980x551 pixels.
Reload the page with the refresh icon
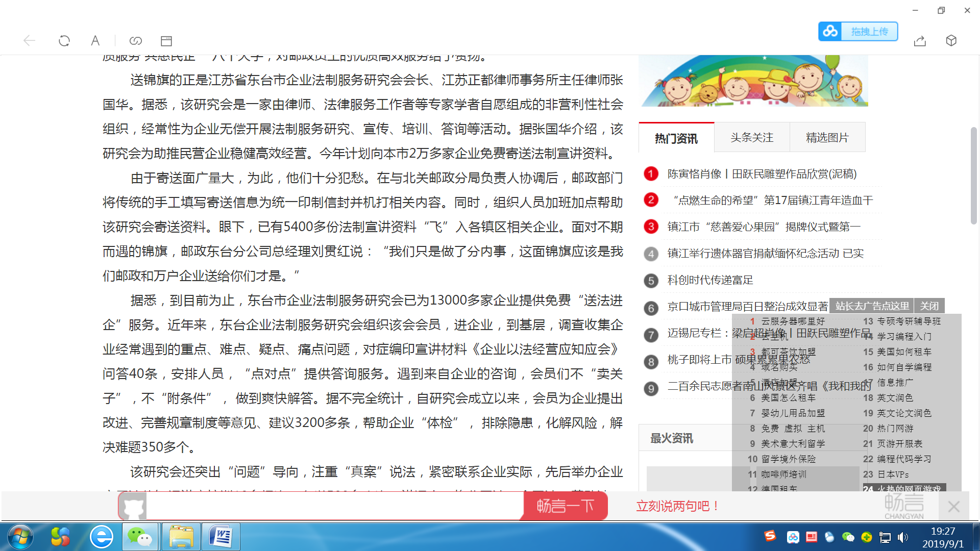click(64, 41)
